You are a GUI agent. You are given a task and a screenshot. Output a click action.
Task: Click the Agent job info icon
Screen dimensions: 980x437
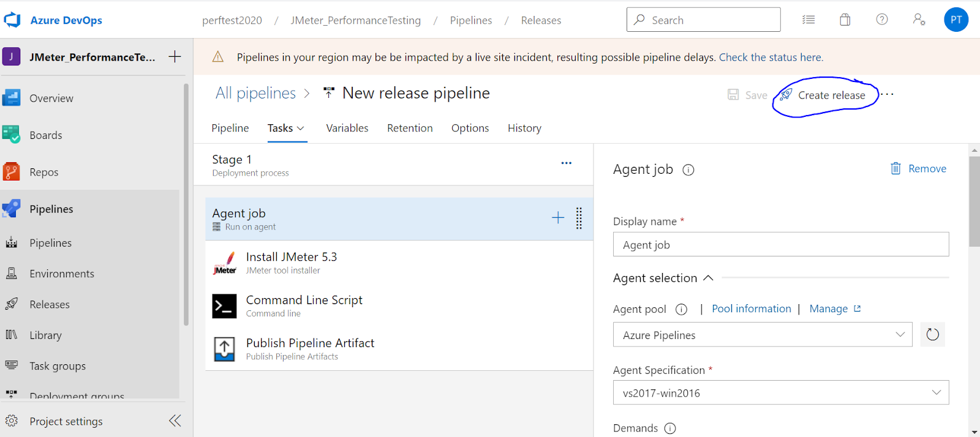click(688, 170)
